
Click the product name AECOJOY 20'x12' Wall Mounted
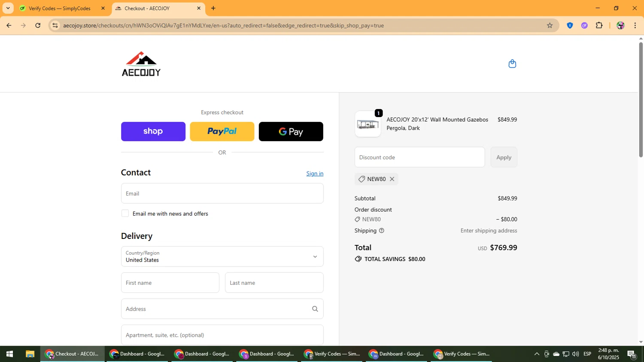[437, 124]
